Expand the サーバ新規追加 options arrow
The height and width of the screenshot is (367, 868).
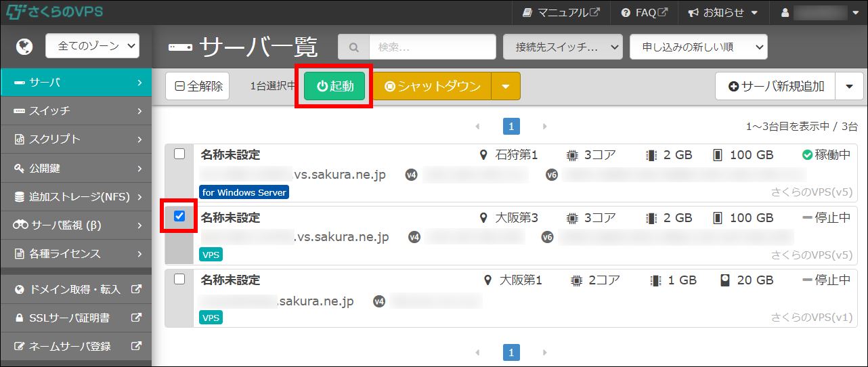click(850, 86)
